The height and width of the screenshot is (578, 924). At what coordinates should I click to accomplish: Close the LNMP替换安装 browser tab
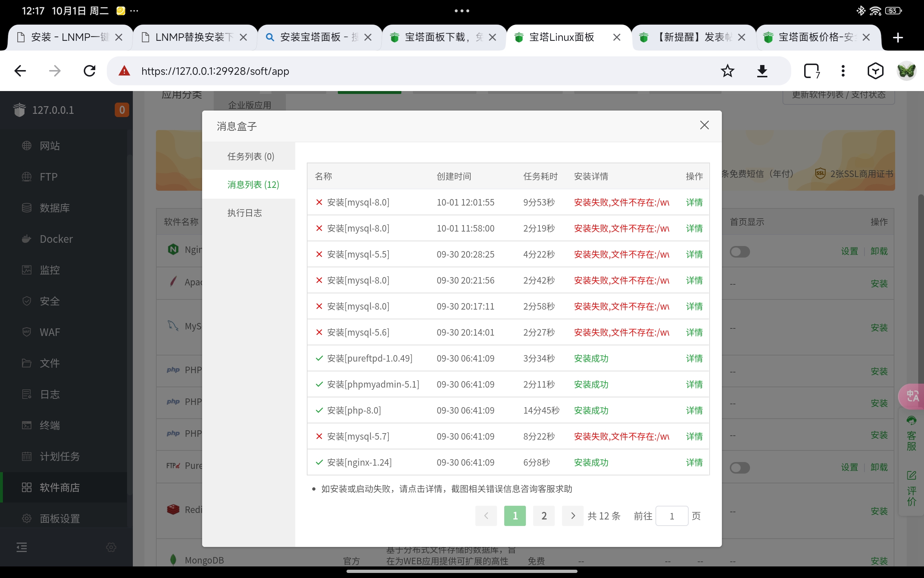[x=243, y=38]
